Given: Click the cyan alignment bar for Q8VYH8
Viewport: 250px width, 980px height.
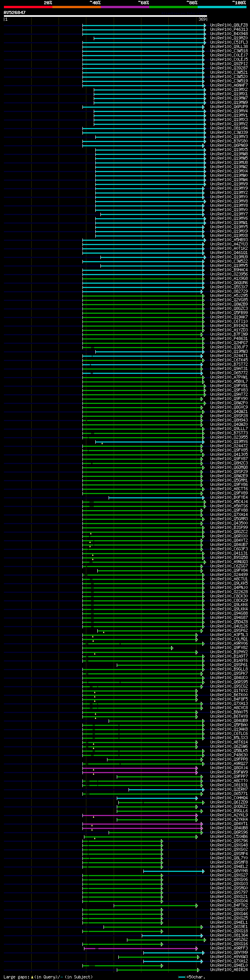Looking at the screenshot, I should coord(174,871).
